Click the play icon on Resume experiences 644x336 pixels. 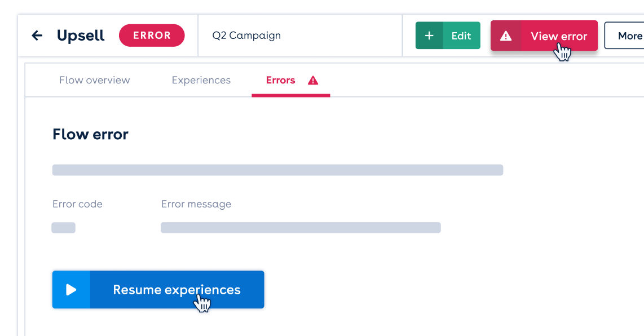tap(71, 290)
